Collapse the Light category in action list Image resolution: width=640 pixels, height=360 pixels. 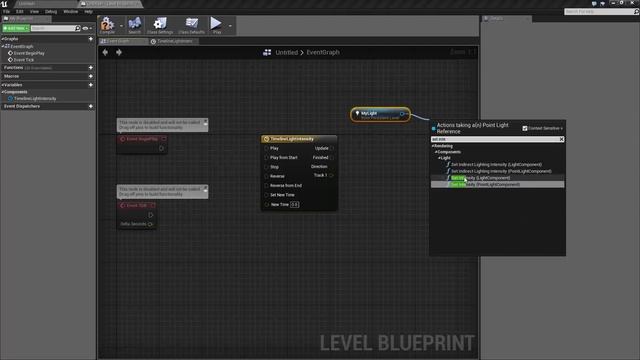coord(439,158)
